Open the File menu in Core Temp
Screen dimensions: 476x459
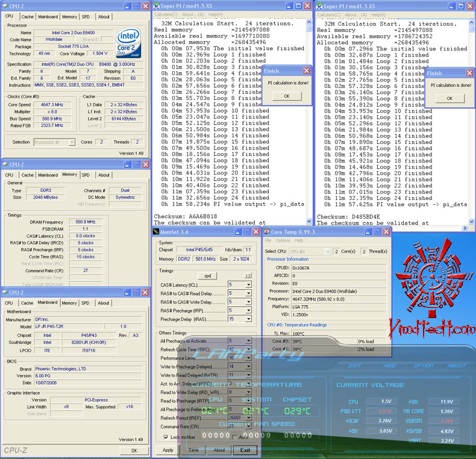point(268,240)
